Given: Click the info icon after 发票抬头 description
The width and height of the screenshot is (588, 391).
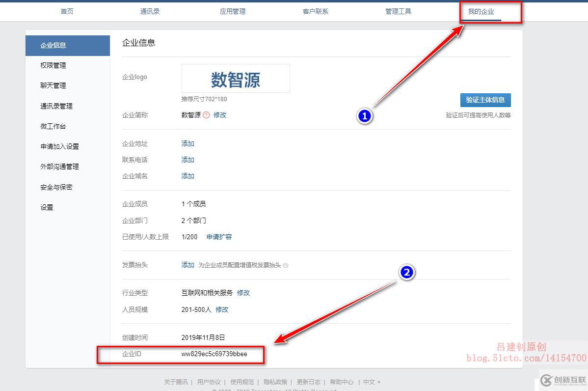Looking at the screenshot, I should click(x=286, y=265).
